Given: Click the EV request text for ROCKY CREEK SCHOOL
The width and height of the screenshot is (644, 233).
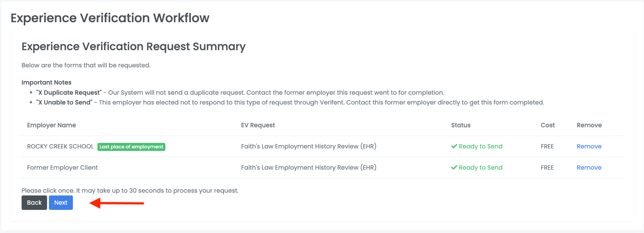Looking at the screenshot, I should tap(308, 147).
